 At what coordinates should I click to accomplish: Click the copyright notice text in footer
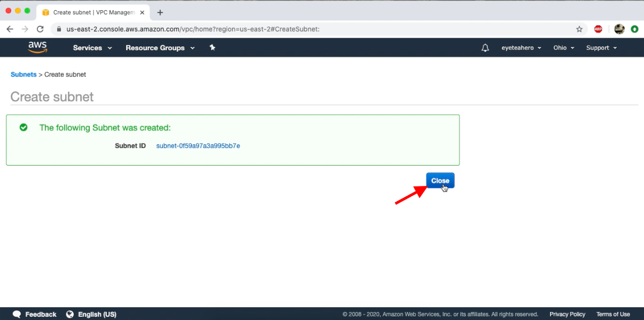(x=440, y=314)
